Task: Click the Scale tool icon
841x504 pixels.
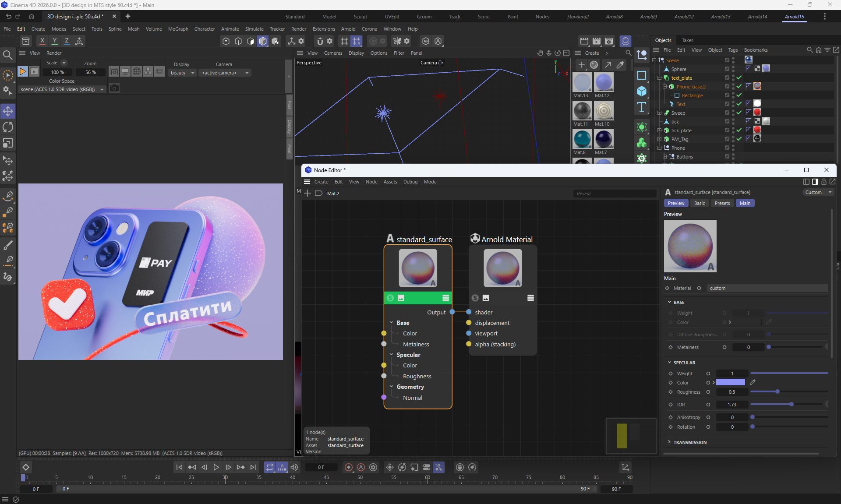Action: coord(8,143)
